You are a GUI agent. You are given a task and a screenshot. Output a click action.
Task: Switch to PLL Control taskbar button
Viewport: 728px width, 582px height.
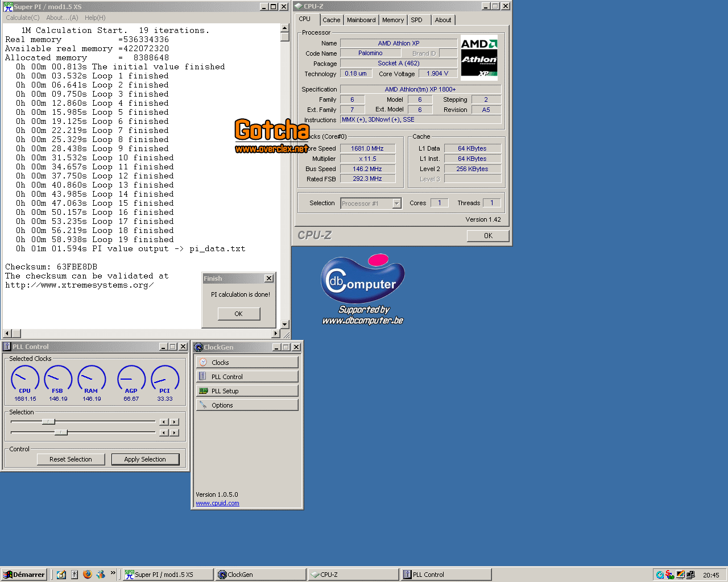[x=446, y=575]
